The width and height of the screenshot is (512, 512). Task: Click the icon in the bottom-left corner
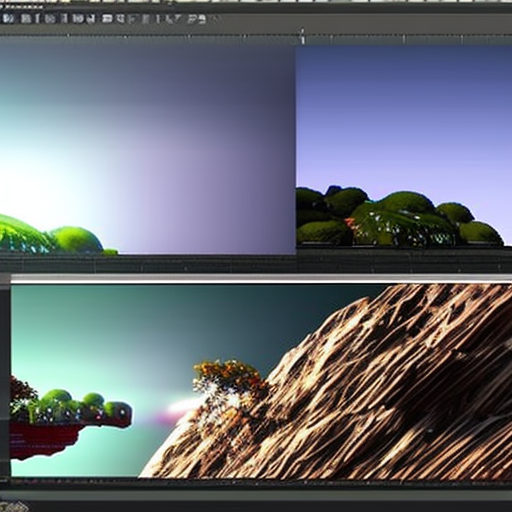pyautogui.click(x=13, y=506)
